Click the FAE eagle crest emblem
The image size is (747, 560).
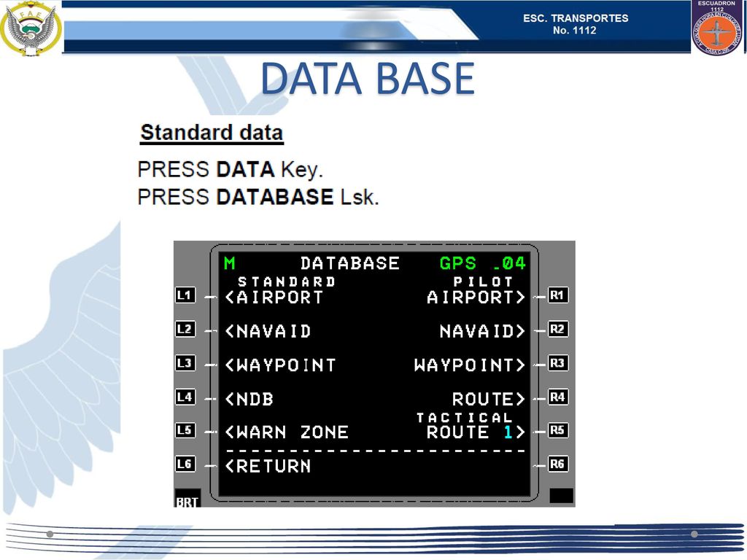31,28
